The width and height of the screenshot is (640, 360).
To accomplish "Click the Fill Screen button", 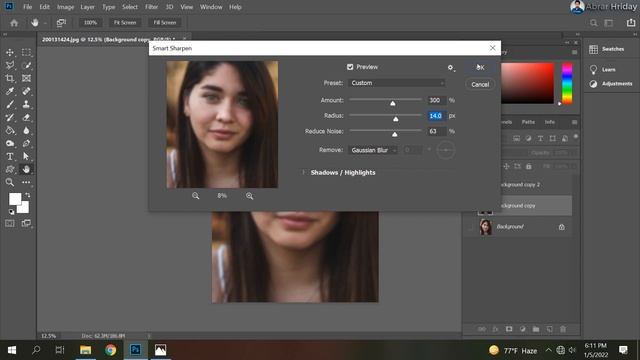I will (165, 23).
